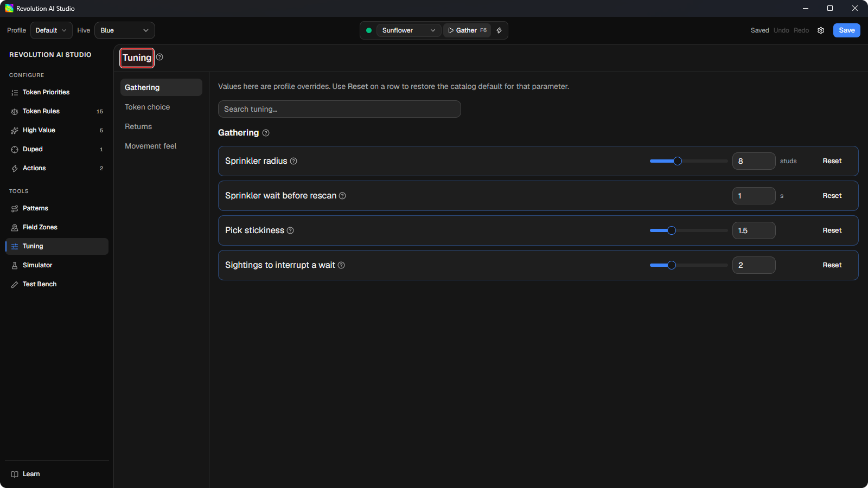Image resolution: width=868 pixels, height=488 pixels.
Task: Click the Gather F6 run button
Action: tap(467, 30)
